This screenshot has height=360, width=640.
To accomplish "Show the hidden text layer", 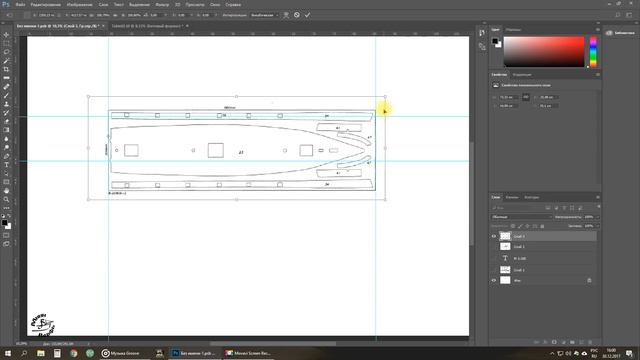I will (494, 258).
